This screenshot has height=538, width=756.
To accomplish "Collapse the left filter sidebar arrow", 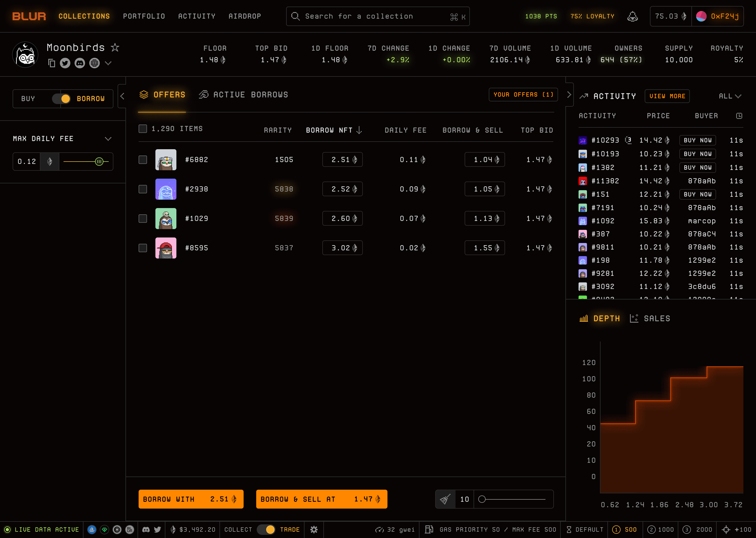I will click(122, 96).
